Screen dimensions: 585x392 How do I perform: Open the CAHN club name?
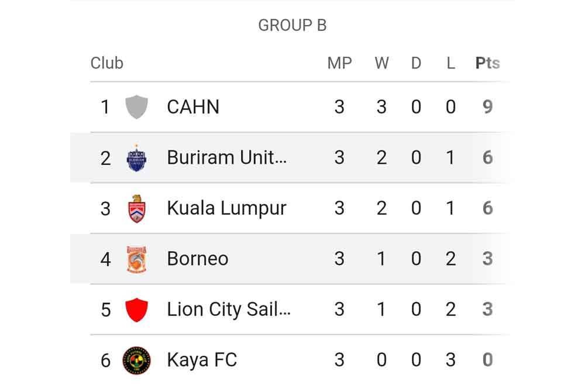pos(193,107)
